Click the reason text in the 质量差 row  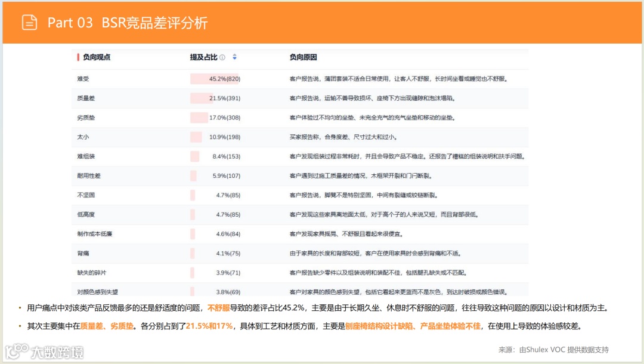[x=373, y=98]
